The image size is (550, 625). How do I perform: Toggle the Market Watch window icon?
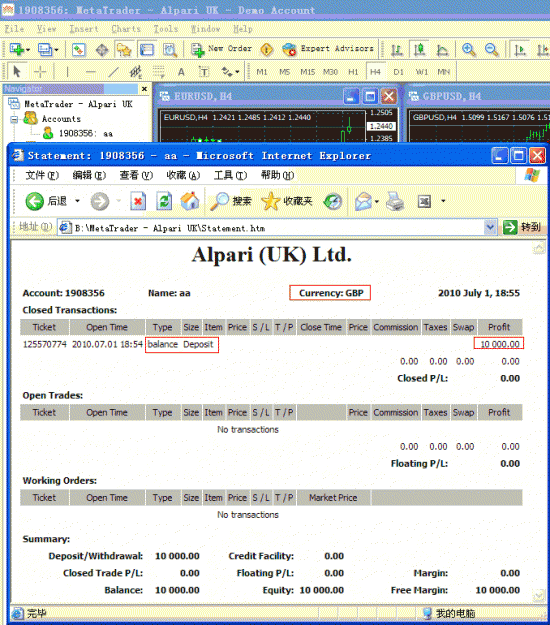coord(79,50)
